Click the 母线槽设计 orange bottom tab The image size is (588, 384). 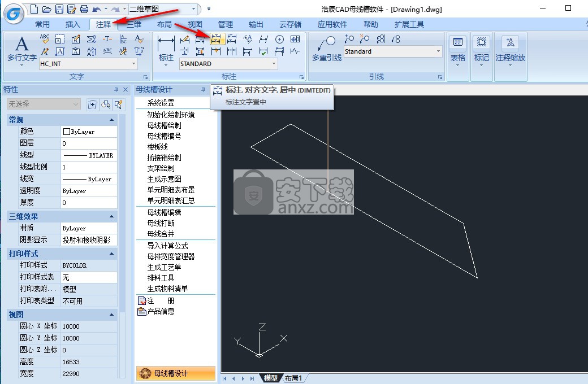coord(175,373)
